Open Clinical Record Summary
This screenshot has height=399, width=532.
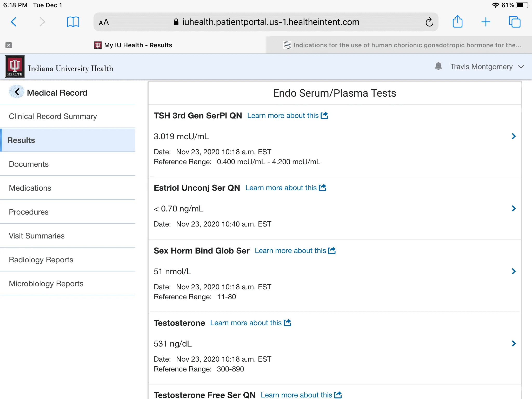(x=68, y=116)
